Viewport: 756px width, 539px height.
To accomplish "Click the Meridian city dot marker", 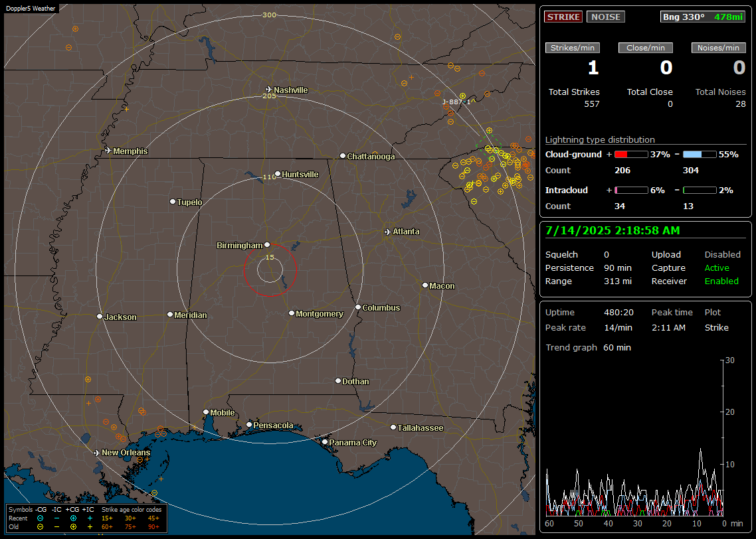I will (x=169, y=315).
